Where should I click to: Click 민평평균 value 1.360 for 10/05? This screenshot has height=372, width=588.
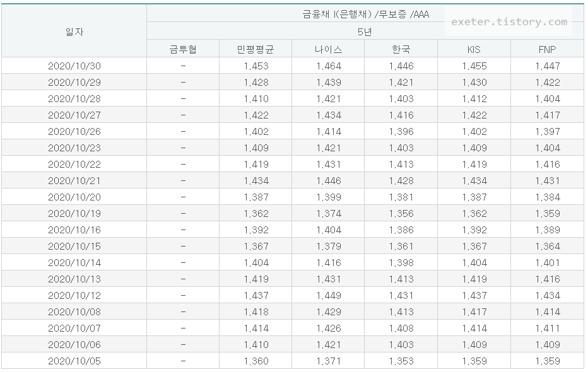pos(256,361)
